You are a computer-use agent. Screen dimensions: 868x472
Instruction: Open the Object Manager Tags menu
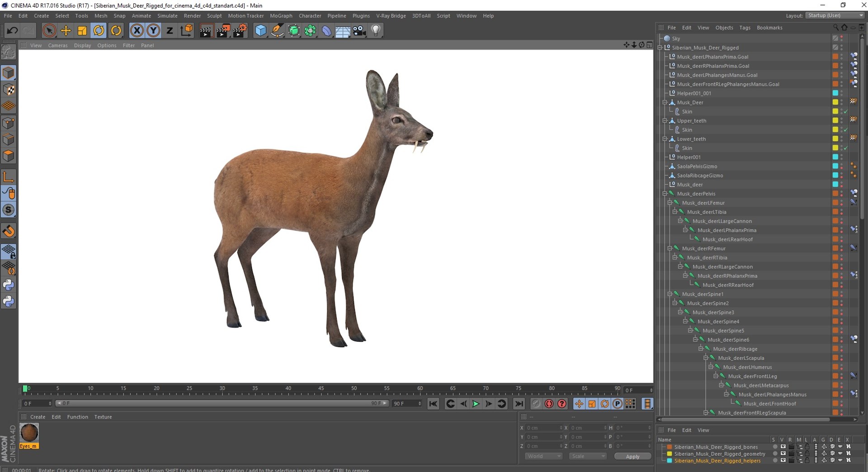745,28
